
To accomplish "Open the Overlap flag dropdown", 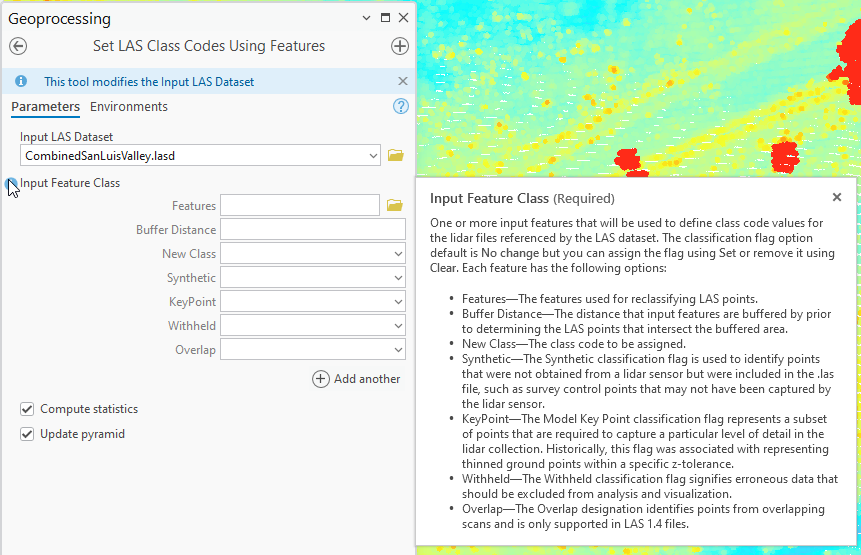I will coord(398,350).
